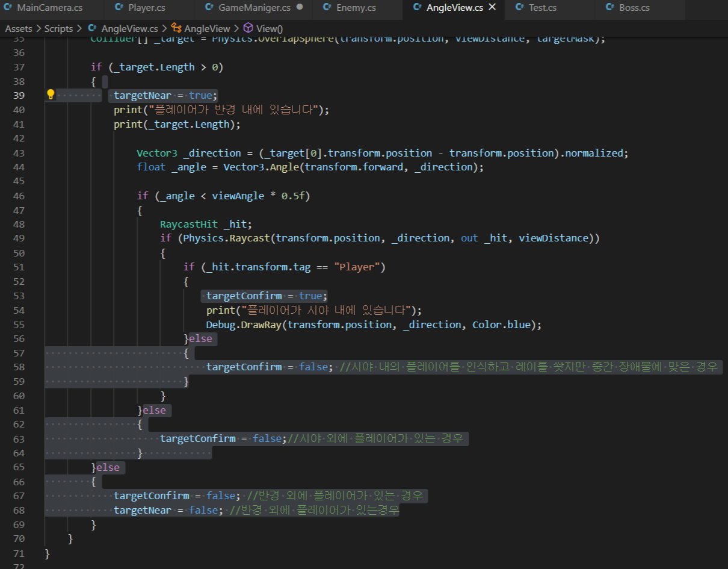This screenshot has width=728, height=569.
Task: Open the AngleView class breadcrumb
Action: pyautogui.click(x=207, y=28)
